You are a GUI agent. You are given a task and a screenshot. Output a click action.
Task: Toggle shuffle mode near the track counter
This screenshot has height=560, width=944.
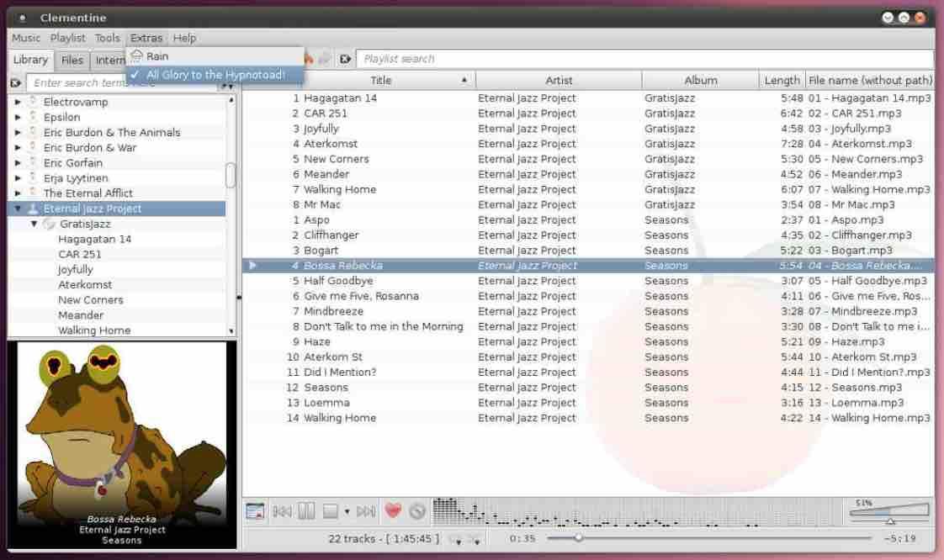[x=459, y=539]
